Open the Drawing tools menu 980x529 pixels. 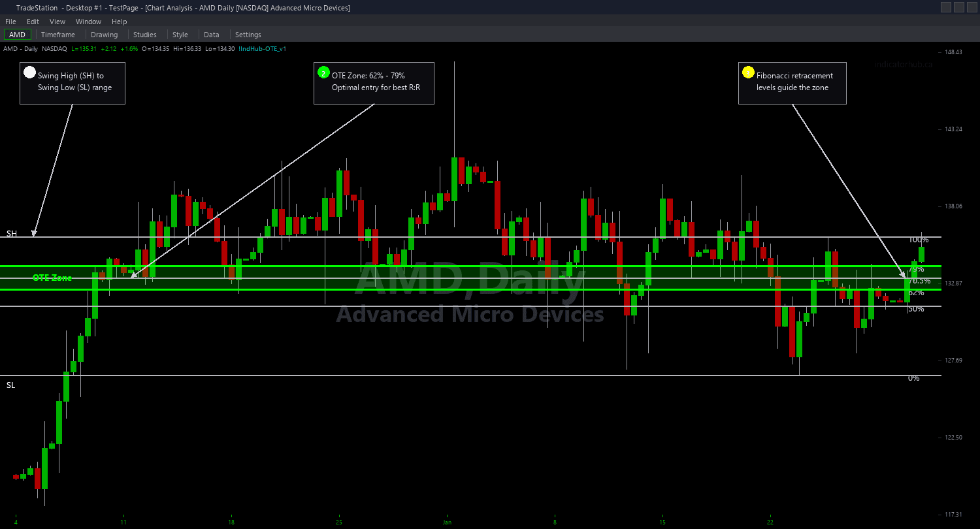105,35
